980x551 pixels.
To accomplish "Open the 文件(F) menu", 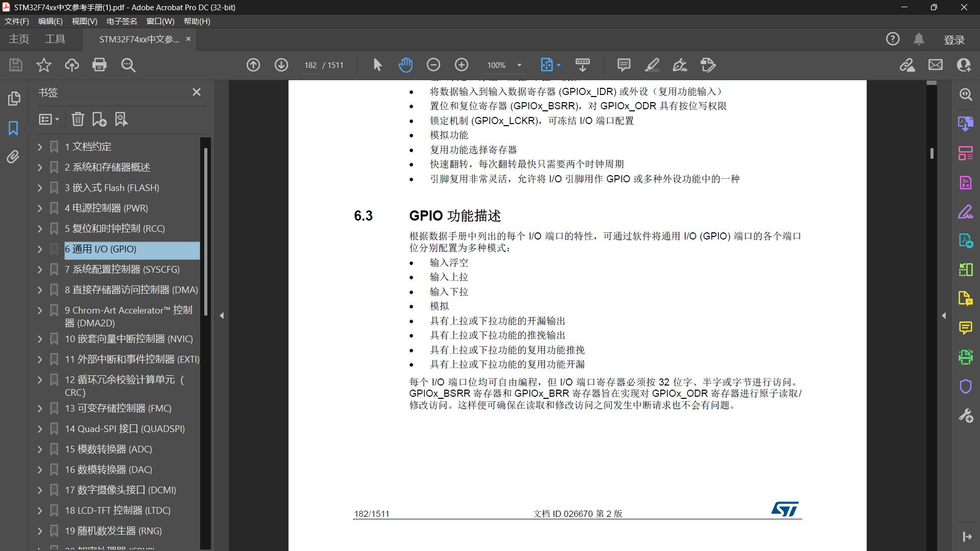I will pos(17,21).
